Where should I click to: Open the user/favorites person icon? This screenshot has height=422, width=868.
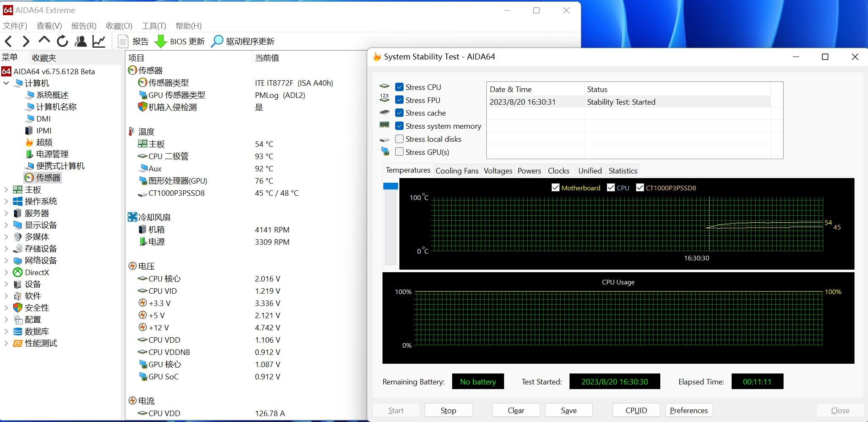tap(81, 41)
